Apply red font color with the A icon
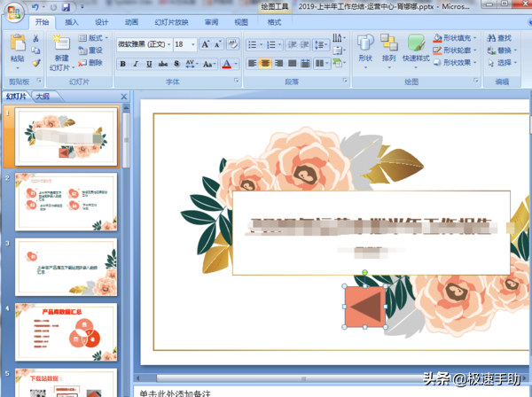Image resolution: width=532 pixels, height=397 pixels. (227, 64)
